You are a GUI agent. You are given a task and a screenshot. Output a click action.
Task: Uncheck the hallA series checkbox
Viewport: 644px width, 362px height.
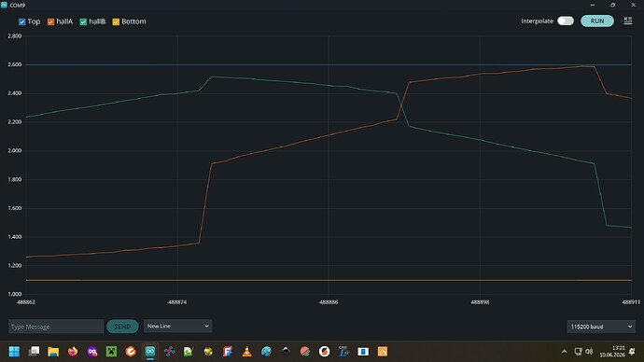tap(50, 21)
